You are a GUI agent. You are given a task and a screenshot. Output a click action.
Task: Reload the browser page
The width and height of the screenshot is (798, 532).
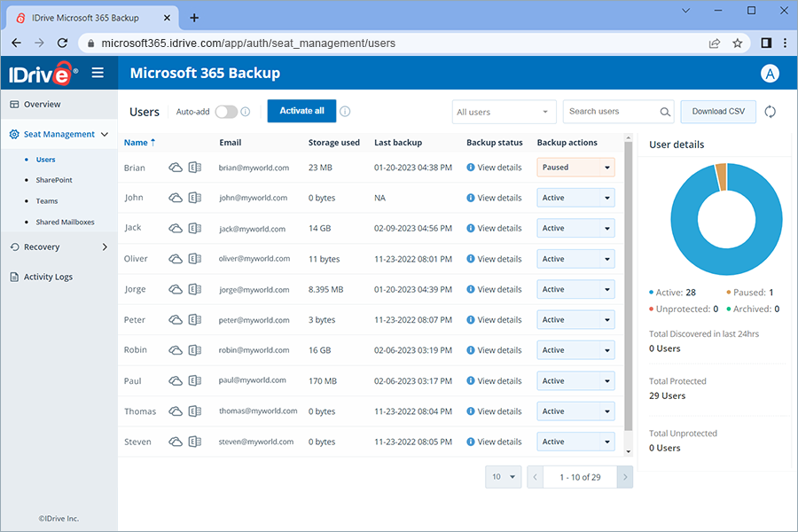click(62, 43)
